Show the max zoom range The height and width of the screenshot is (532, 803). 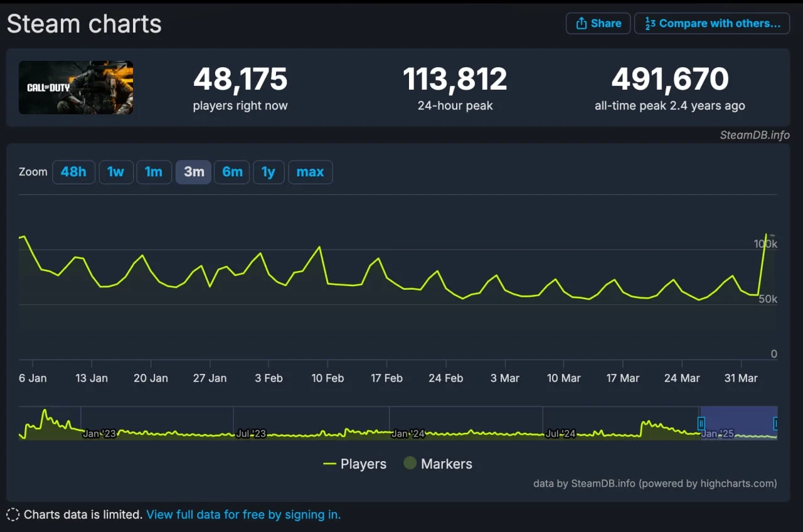[x=310, y=172]
